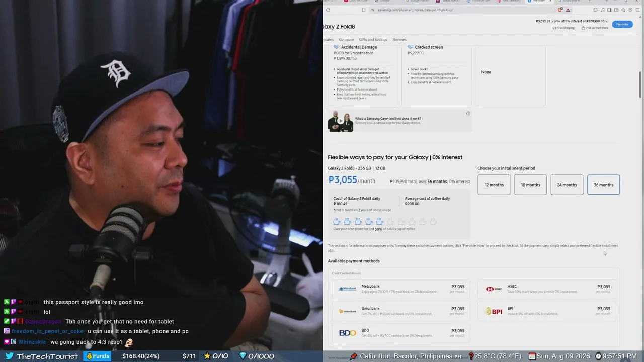Click the Unionbank logo
This screenshot has height=362, width=644.
coord(348,311)
